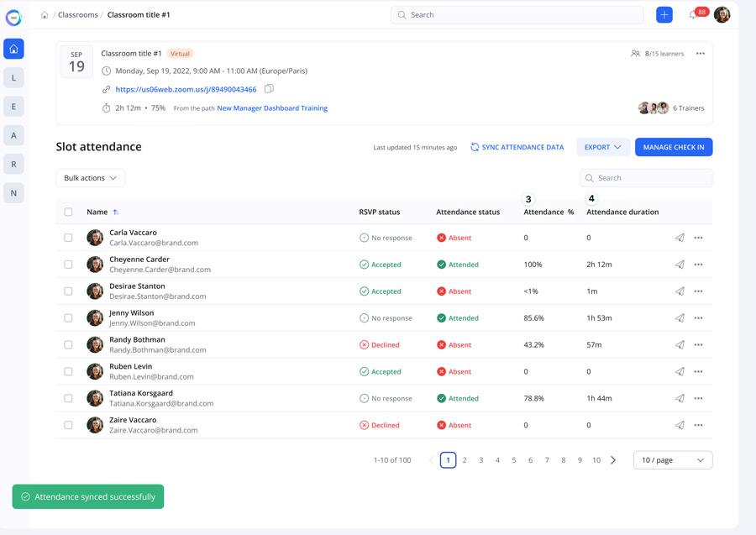Select Desirae Stanton's row checkbox

point(69,291)
